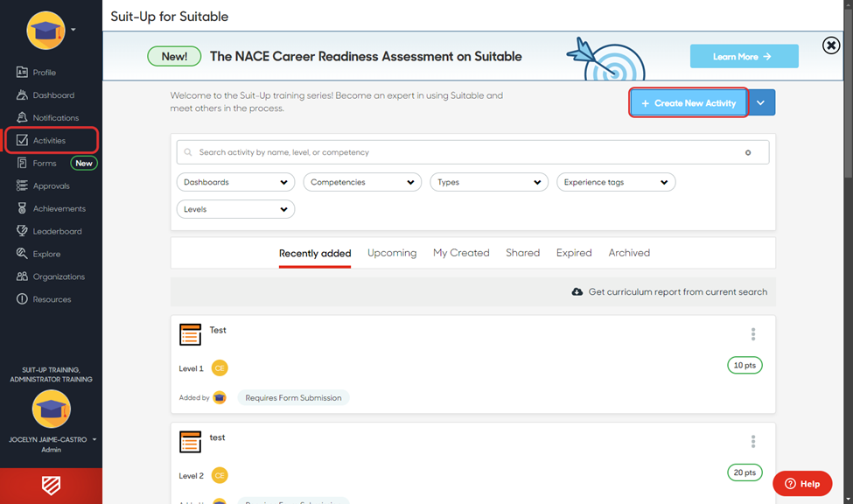Switch to the Archived tab

coord(629,253)
